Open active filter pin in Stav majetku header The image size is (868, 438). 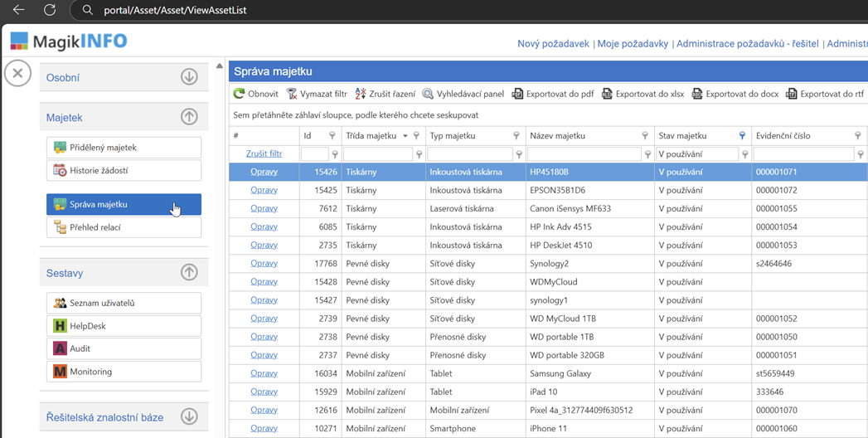(742, 136)
